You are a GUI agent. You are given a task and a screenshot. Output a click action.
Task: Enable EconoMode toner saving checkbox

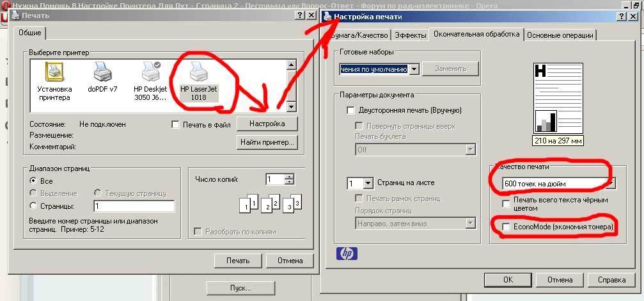(507, 227)
